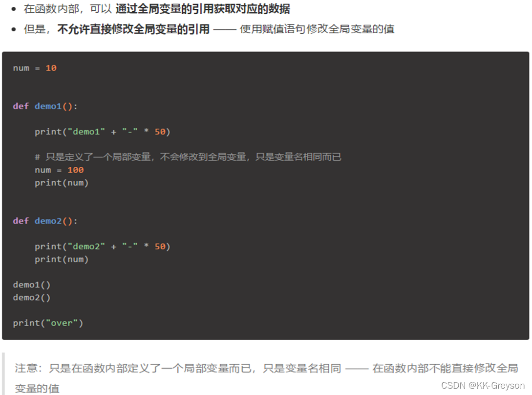
Task: Click the demo2() call line
Action: (x=32, y=298)
